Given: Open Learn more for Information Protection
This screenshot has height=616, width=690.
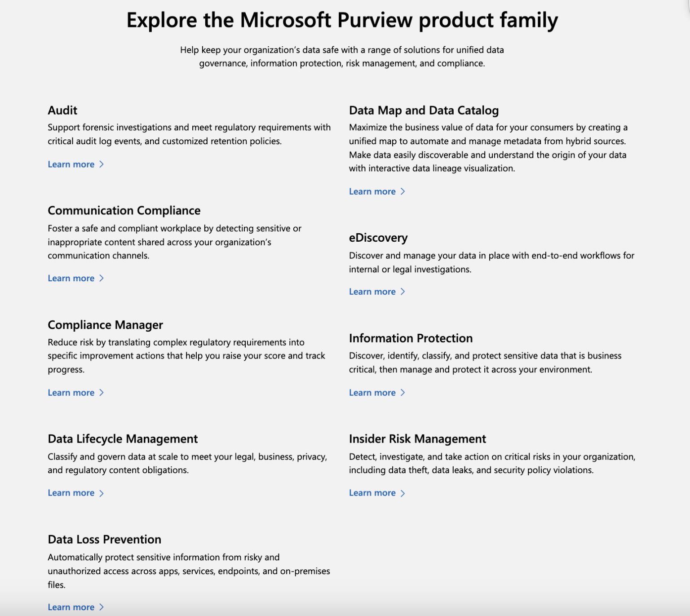Looking at the screenshot, I should point(372,393).
